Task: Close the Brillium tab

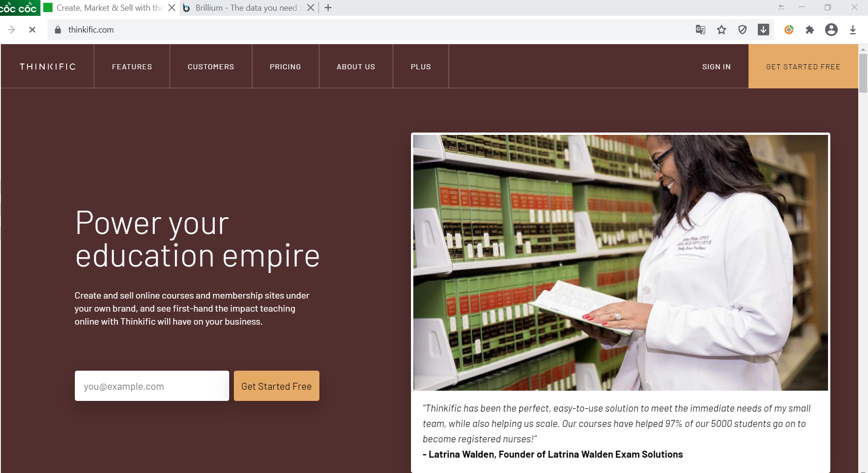Action: pos(311,8)
